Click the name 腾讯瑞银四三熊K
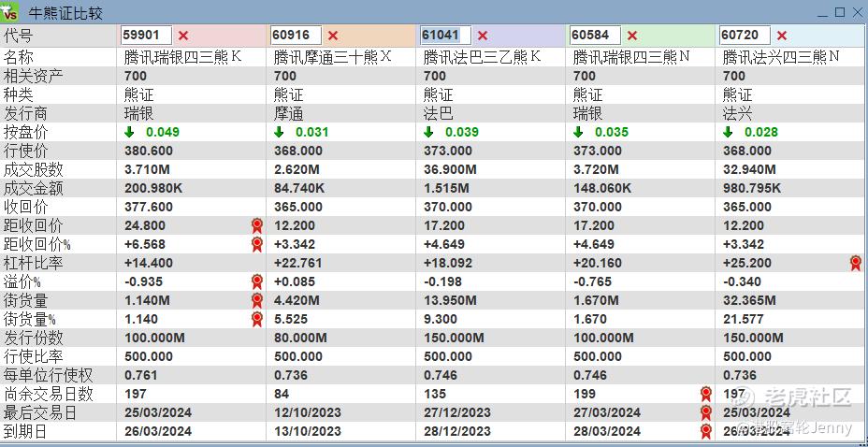 pyautogui.click(x=183, y=57)
